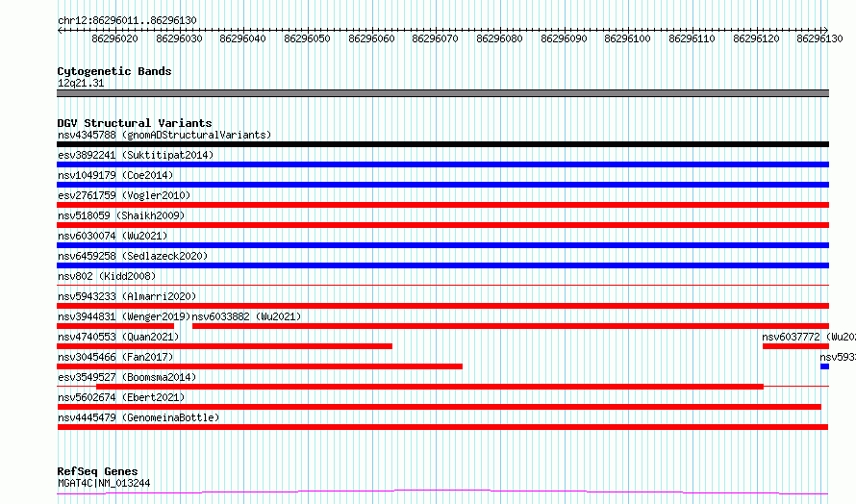This screenshot has height=504, width=856.
Task: Click ruler position 86296110
Action: point(692,38)
